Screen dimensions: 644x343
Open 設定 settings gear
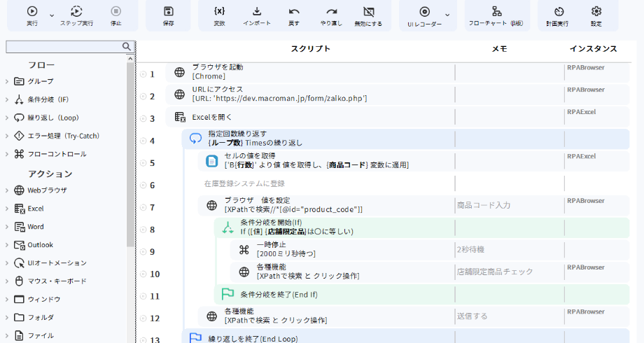pyautogui.click(x=596, y=11)
